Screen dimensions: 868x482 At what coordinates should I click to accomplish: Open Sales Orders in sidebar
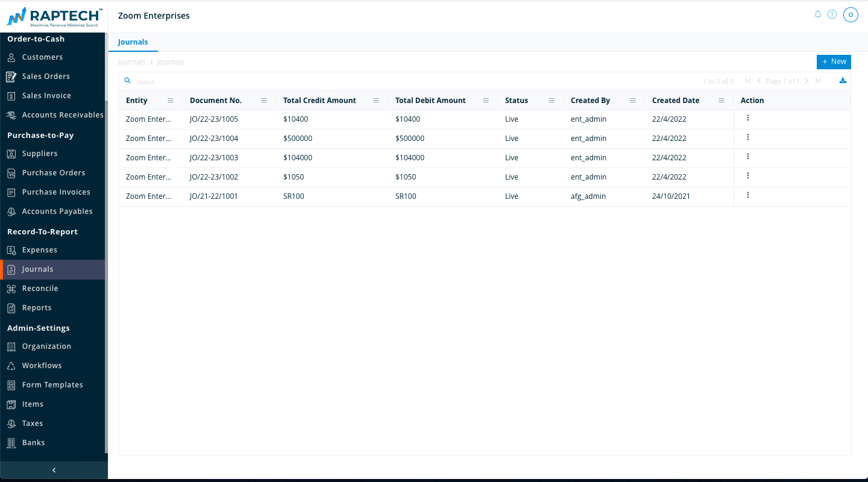pyautogui.click(x=46, y=77)
